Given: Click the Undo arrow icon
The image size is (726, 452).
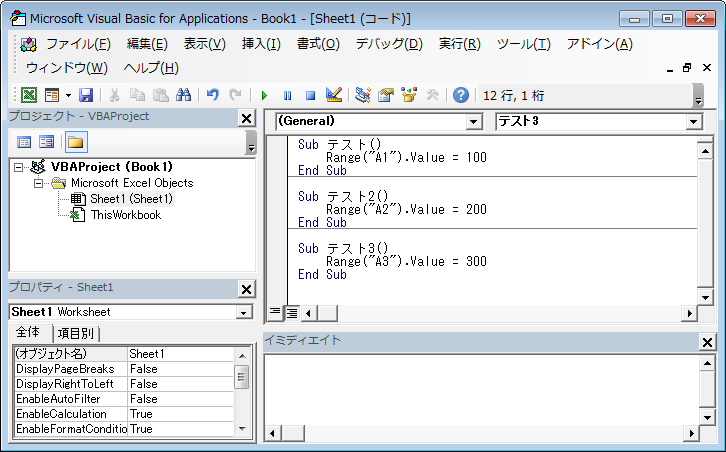Looking at the screenshot, I should point(212,95).
